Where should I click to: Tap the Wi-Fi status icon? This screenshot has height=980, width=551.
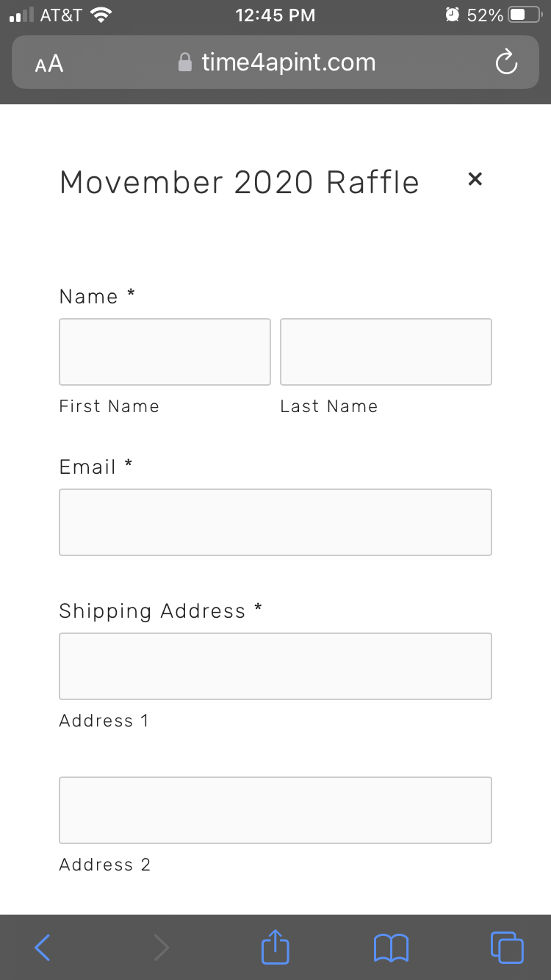[101, 15]
